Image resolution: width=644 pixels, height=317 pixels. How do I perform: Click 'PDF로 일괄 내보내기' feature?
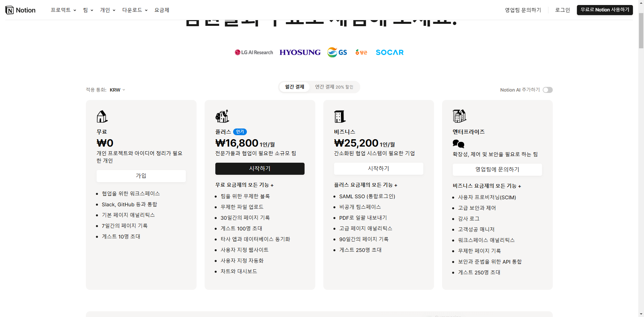[x=363, y=218]
